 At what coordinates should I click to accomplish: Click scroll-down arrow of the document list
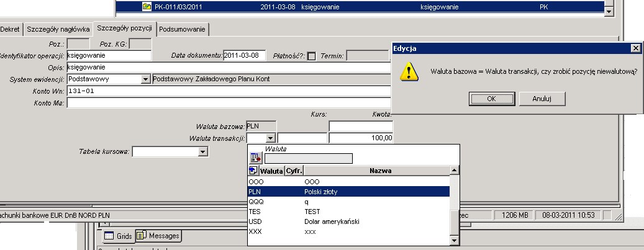click(x=609, y=12)
